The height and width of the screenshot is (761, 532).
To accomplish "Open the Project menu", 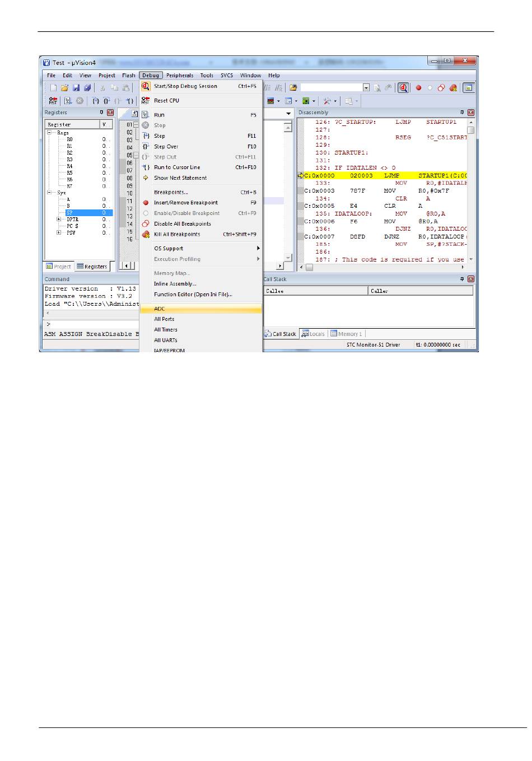I will coord(107,76).
